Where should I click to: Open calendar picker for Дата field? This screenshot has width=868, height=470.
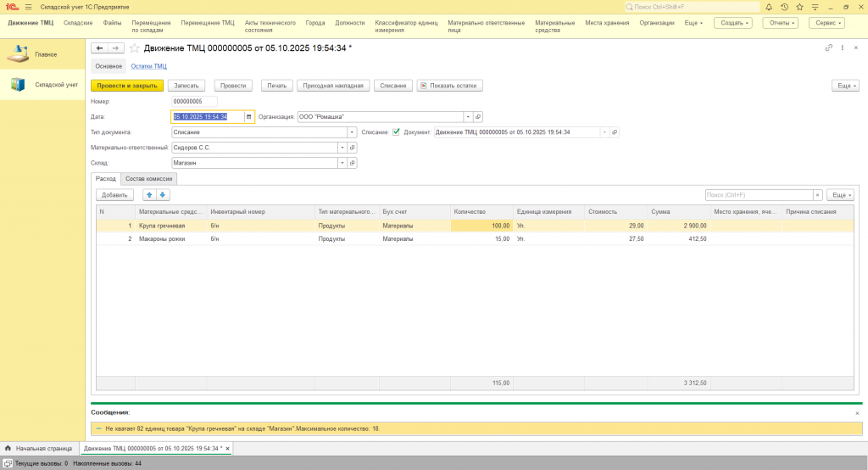[248, 117]
